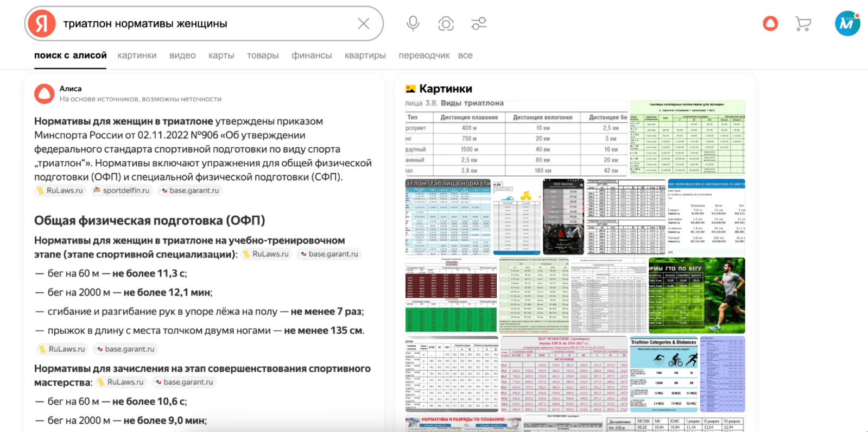Click text 'не менее 7 раз'

point(326,311)
